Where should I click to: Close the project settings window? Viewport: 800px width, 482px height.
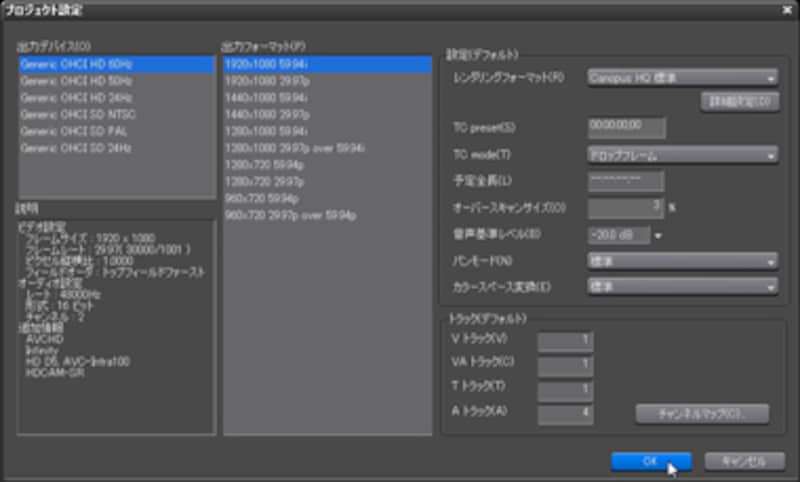pyautogui.click(x=787, y=10)
